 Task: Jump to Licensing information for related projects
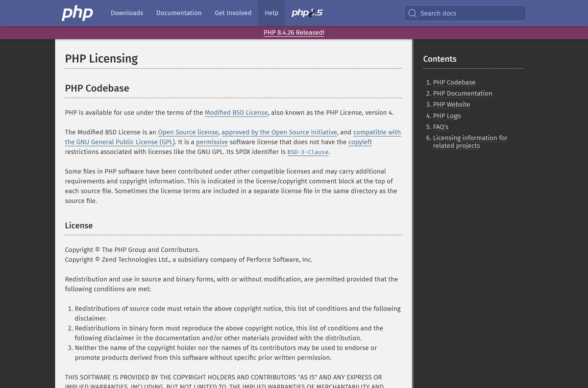[x=470, y=142]
